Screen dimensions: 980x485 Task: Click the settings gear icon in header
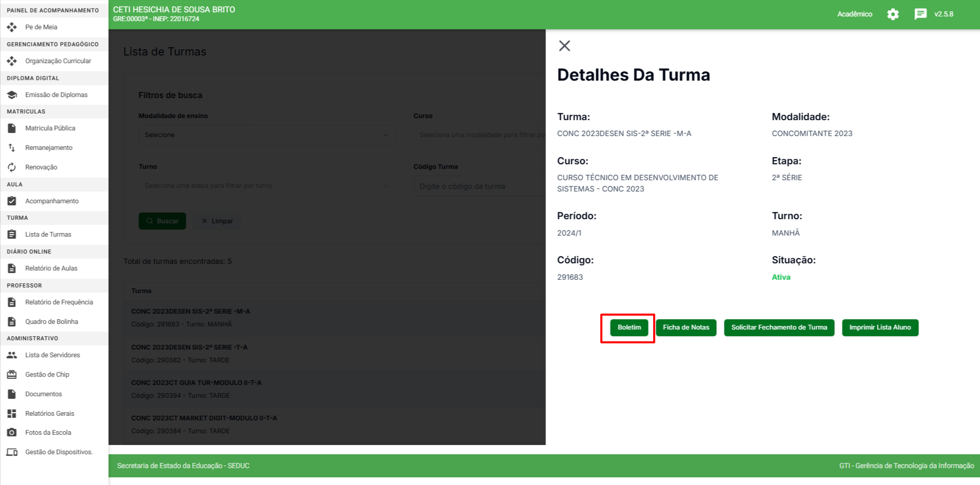[893, 14]
